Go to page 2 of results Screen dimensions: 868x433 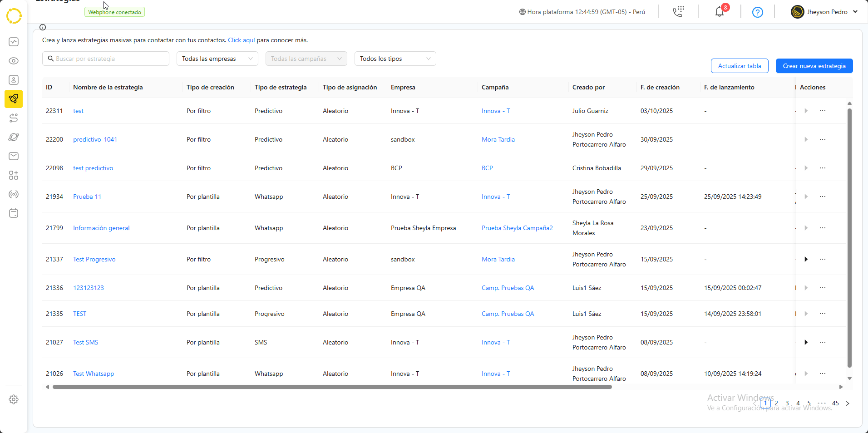(x=776, y=403)
